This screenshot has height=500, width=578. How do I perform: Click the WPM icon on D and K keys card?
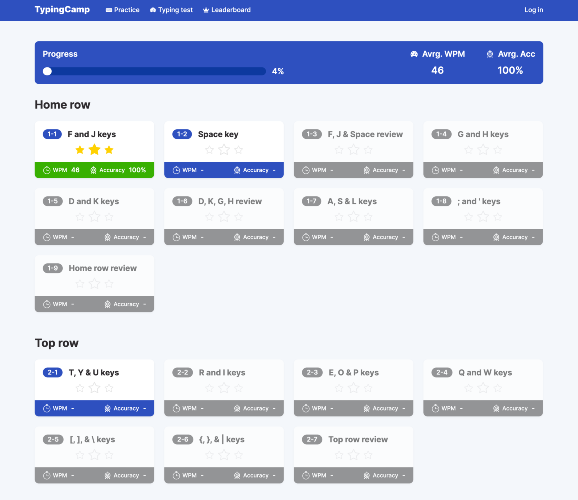46,237
